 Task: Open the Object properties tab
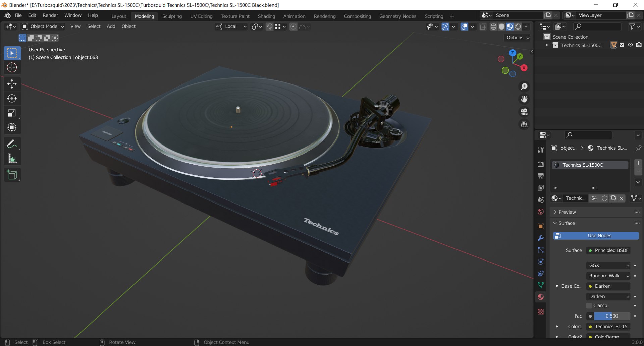click(541, 226)
